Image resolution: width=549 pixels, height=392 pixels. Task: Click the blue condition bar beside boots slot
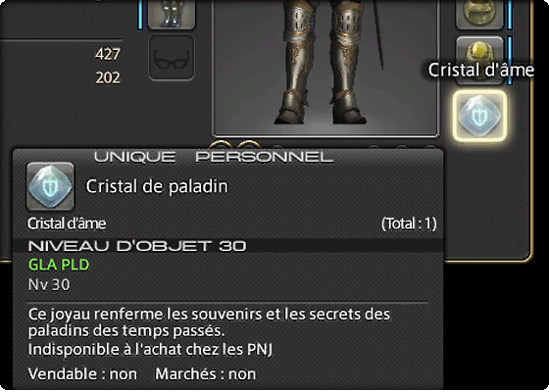click(141, 14)
